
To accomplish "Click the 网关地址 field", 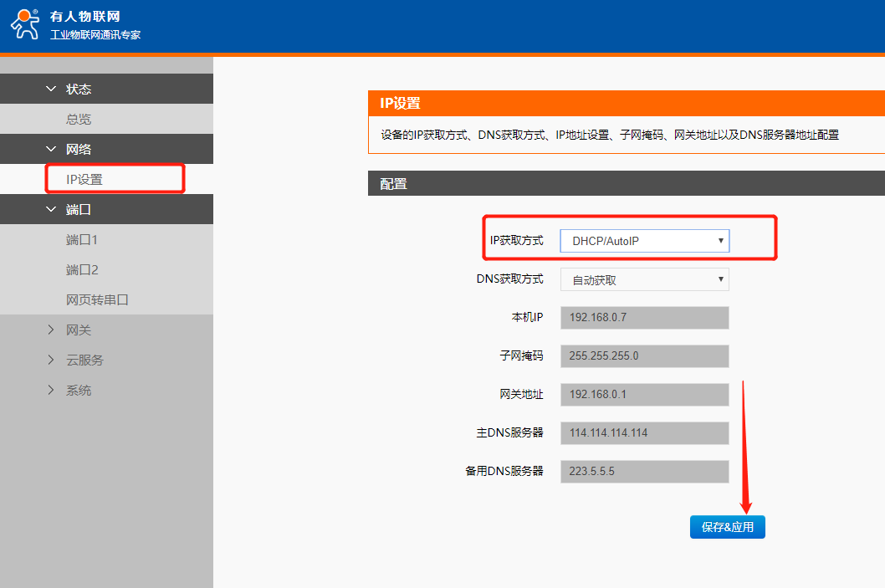I will click(644, 394).
